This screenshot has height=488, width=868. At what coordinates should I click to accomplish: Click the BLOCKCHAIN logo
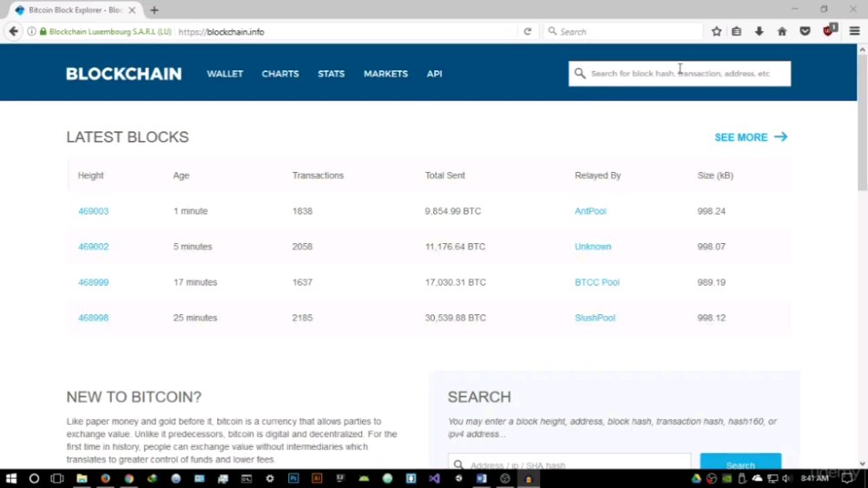tap(123, 74)
